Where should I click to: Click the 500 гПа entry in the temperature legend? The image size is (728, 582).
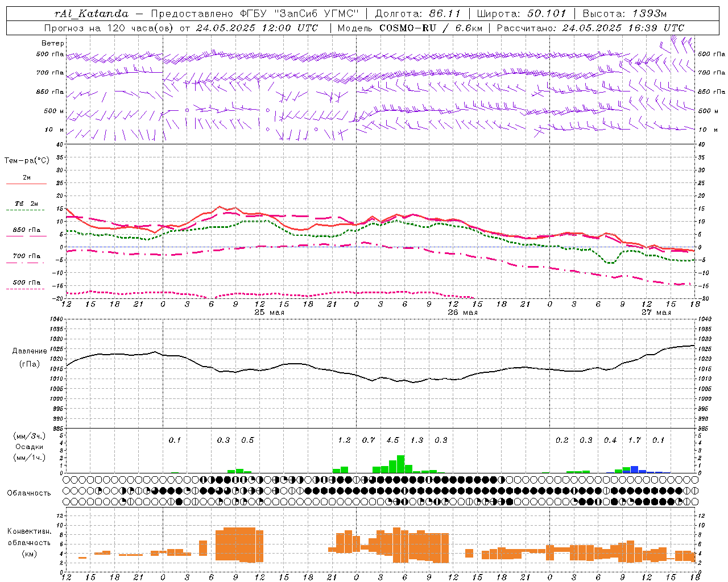tap(27, 282)
